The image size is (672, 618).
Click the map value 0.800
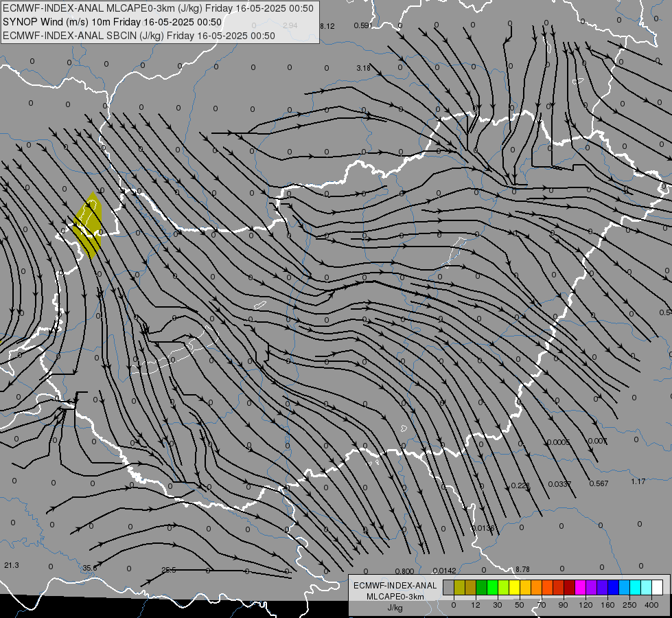coord(404,571)
